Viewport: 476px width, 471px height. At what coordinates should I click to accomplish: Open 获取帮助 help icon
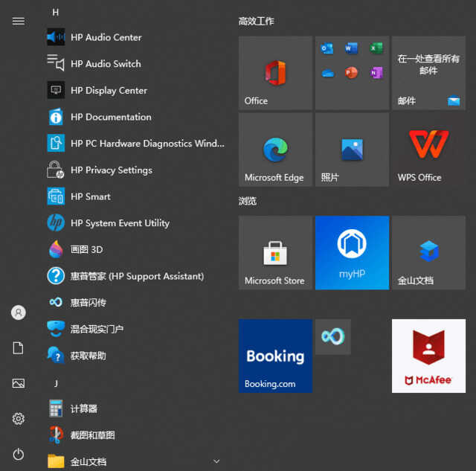point(56,356)
